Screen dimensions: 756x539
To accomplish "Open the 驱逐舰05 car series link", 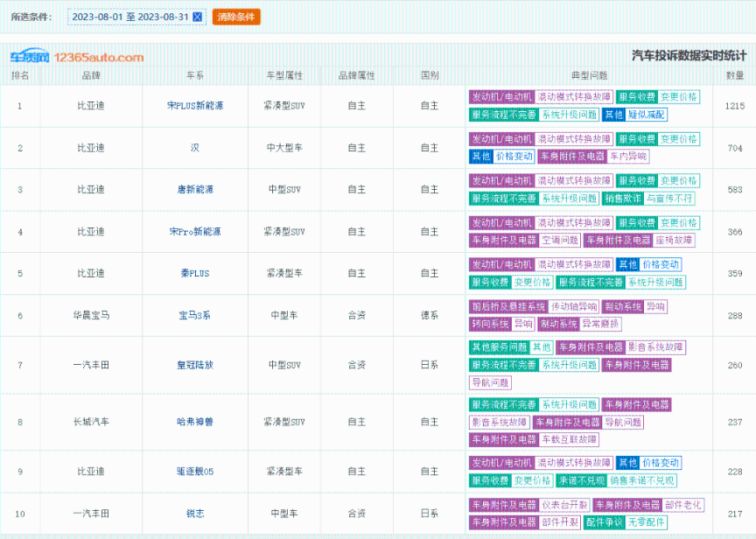I will click(195, 472).
